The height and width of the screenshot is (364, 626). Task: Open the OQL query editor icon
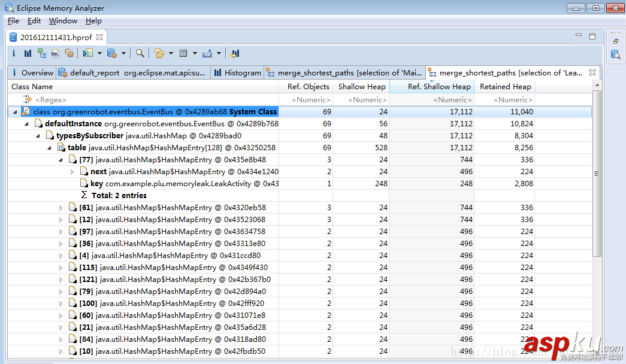pyautogui.click(x=55, y=53)
